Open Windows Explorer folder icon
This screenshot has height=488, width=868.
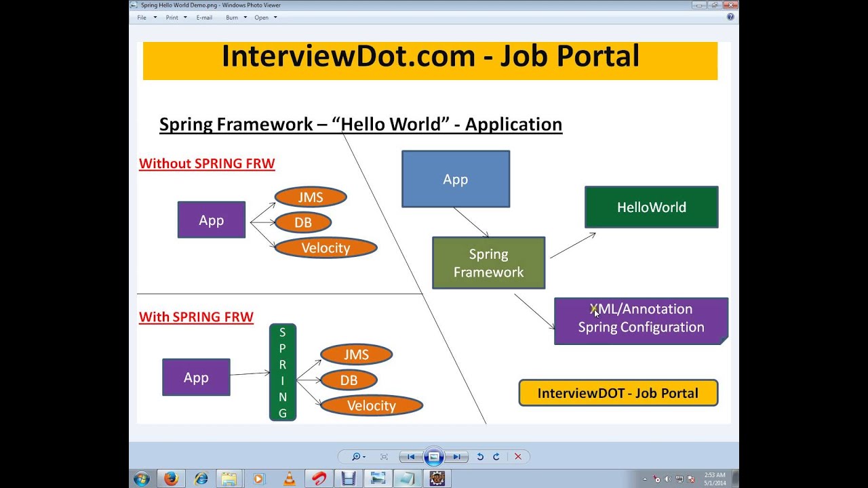click(229, 479)
